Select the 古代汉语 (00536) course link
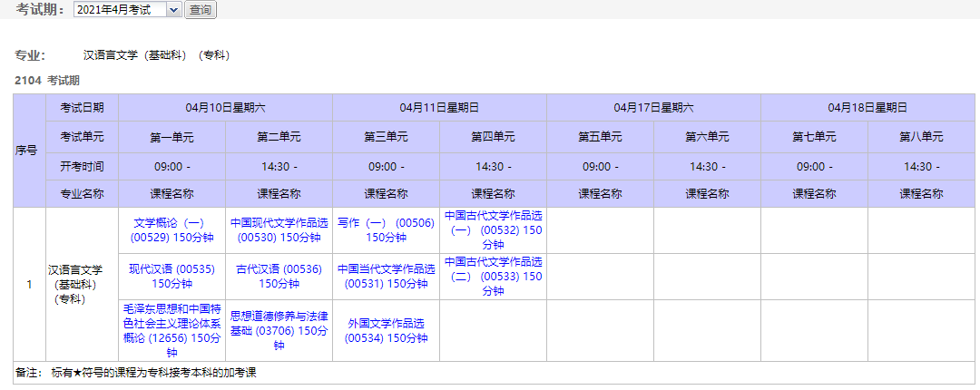 pos(279,276)
